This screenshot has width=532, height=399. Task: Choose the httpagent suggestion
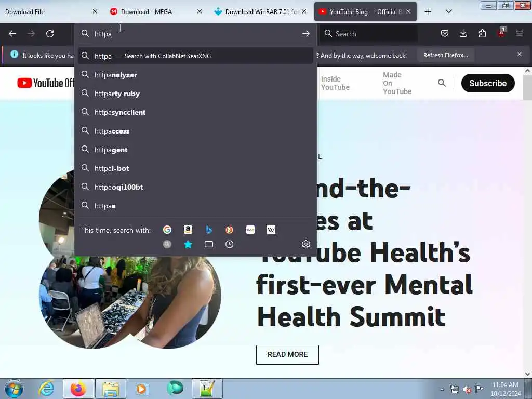(195, 149)
